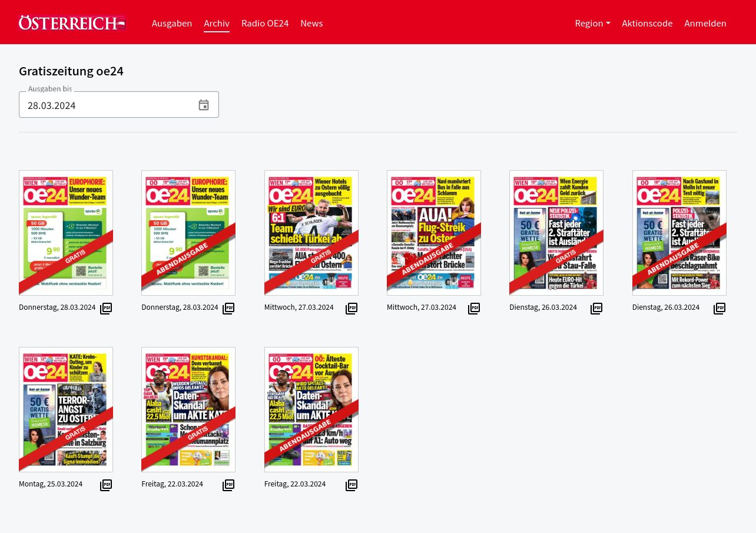Click the Gratiszeitung oe24 heading
The height and width of the screenshot is (533, 756).
71,71
